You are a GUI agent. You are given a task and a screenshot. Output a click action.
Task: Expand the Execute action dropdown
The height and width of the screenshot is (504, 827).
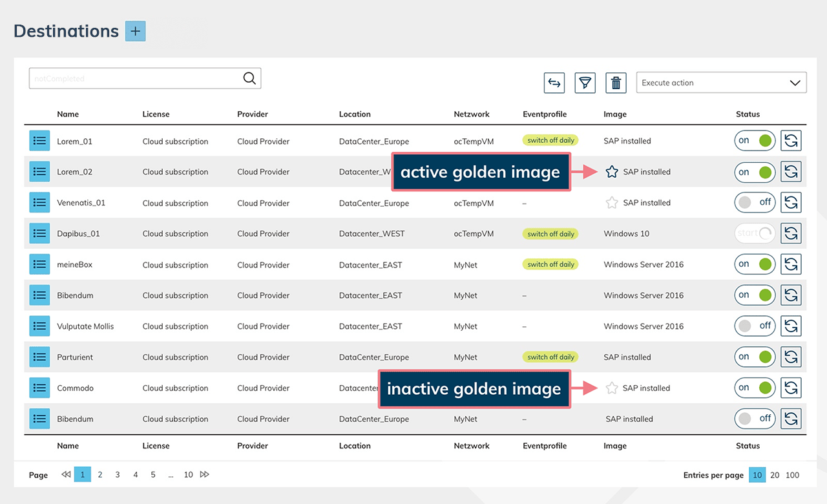721,83
